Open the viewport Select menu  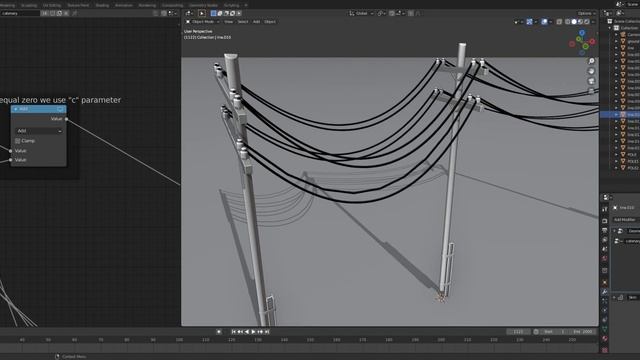(x=242, y=22)
